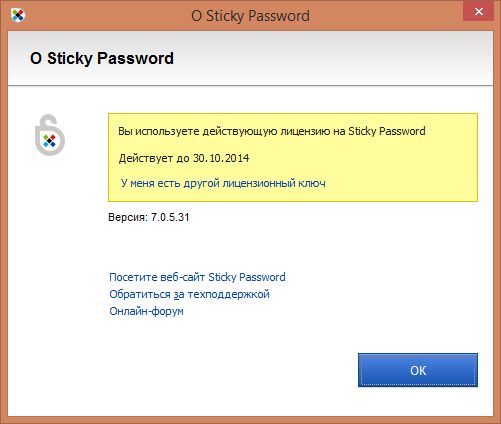Click the "Действует до" label
Viewport: 501px width, 424px height.
coord(154,158)
